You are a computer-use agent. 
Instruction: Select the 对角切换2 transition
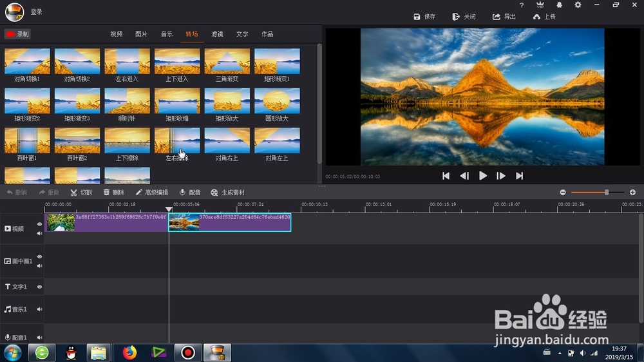(77, 65)
